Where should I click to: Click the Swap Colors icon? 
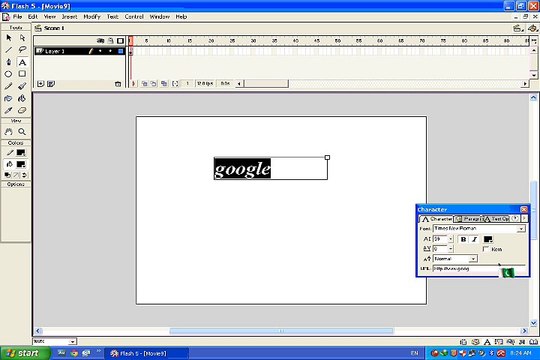tap(24, 175)
